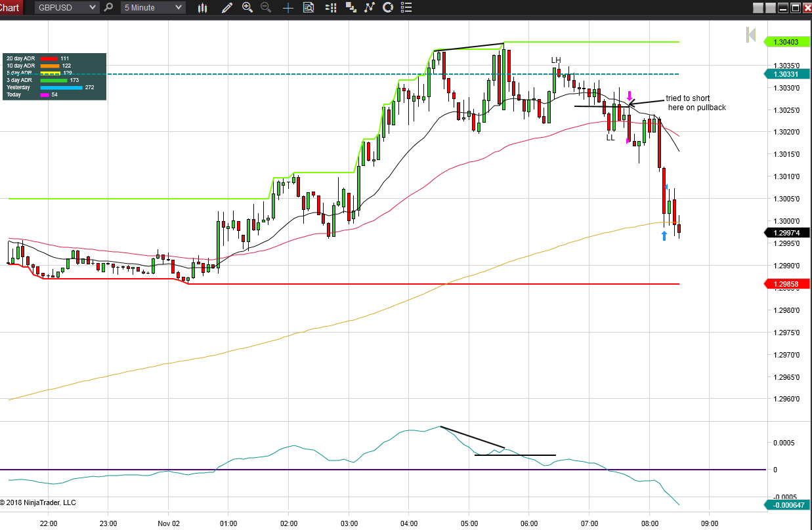812x530 pixels.
Task: Click the 1.3035'0 price axis label
Action: pos(786,66)
